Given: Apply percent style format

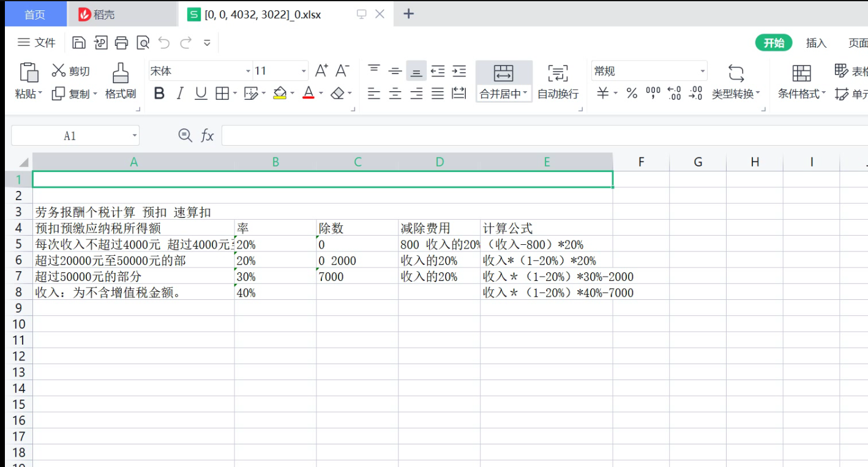Looking at the screenshot, I should click(x=632, y=93).
